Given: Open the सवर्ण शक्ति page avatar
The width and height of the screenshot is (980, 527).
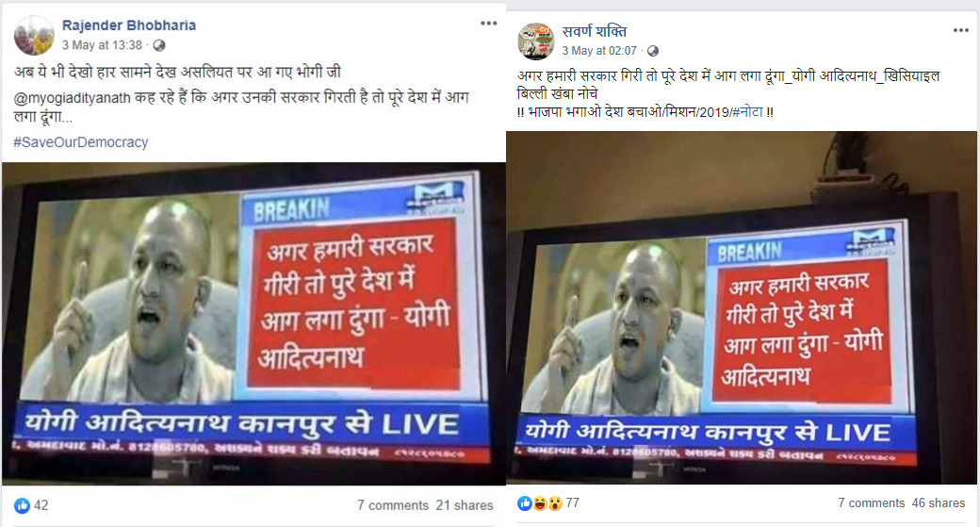Looking at the screenshot, I should (x=536, y=41).
